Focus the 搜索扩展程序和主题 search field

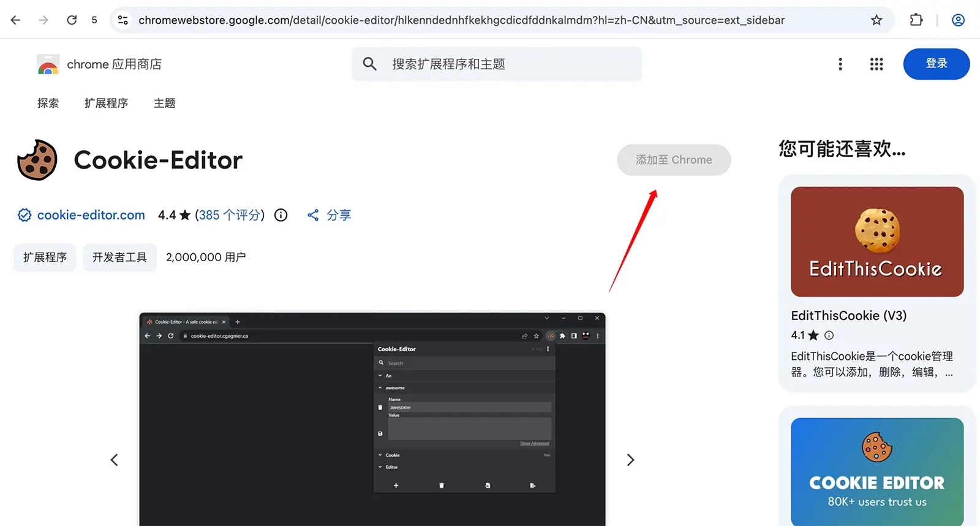(x=497, y=64)
